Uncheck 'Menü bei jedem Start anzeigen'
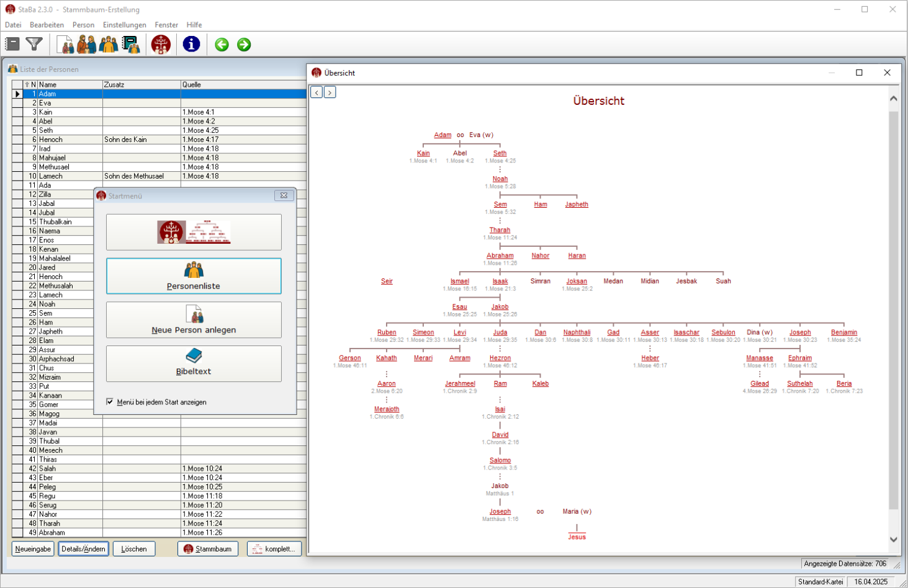Viewport: 908px width, 588px height. (110, 403)
